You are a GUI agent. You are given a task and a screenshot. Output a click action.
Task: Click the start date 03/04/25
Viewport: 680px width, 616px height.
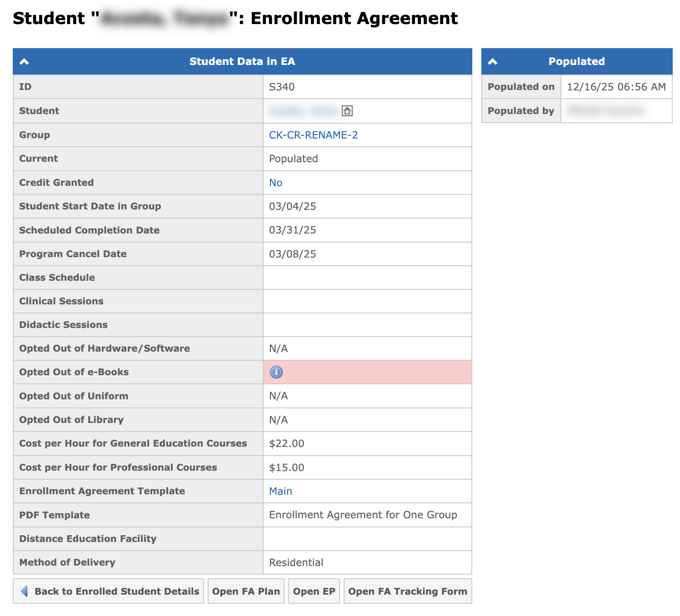point(292,206)
